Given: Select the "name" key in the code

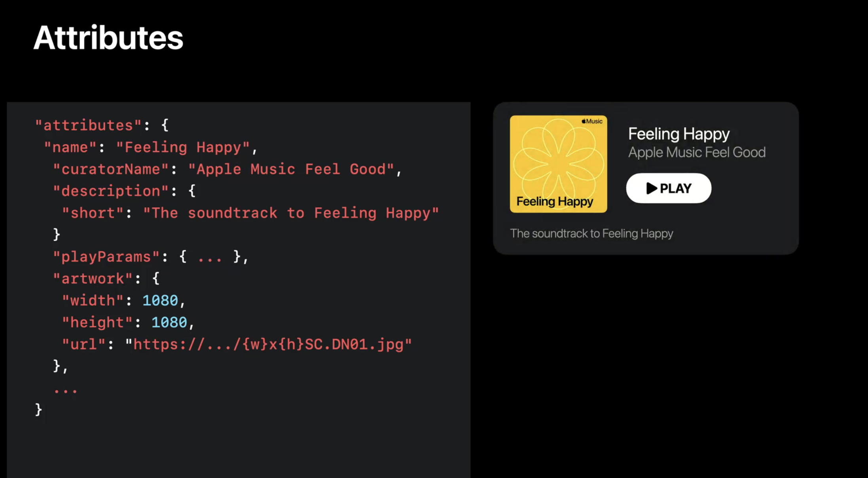Looking at the screenshot, I should pyautogui.click(x=70, y=147).
